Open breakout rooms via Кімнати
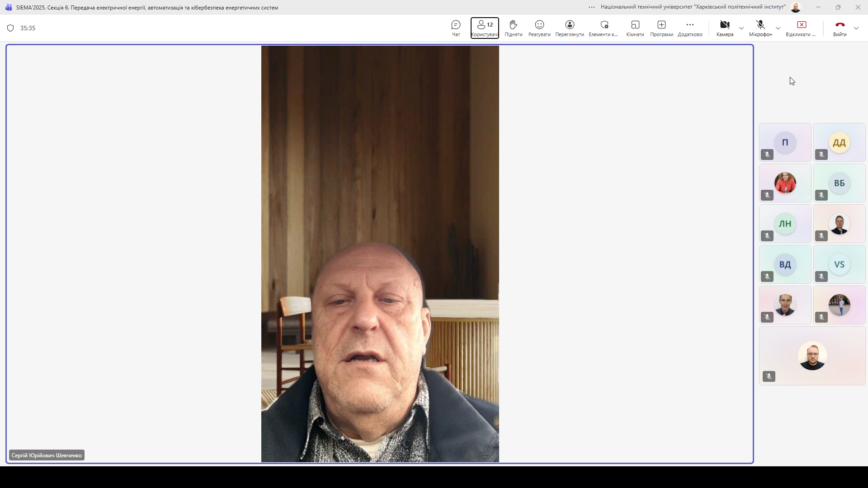Screen dimensions: 868x488 click(635, 28)
